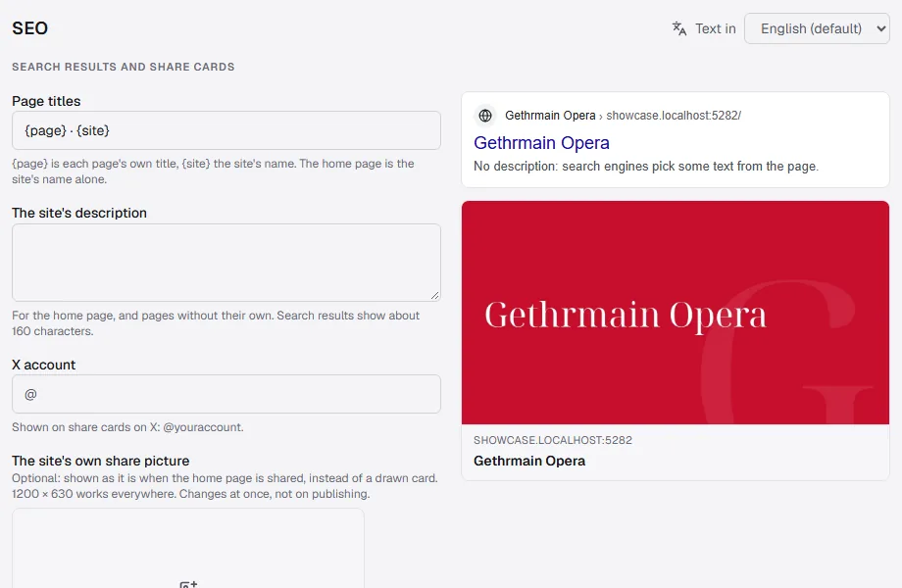Click the 'showcase.localhost:5282/' breadcrumb URL
902x588 pixels.
pos(674,116)
